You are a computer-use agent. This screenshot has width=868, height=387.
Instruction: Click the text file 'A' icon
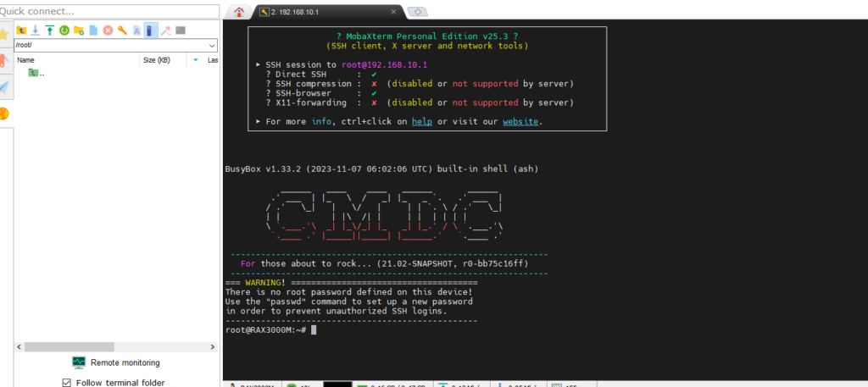coord(136,30)
